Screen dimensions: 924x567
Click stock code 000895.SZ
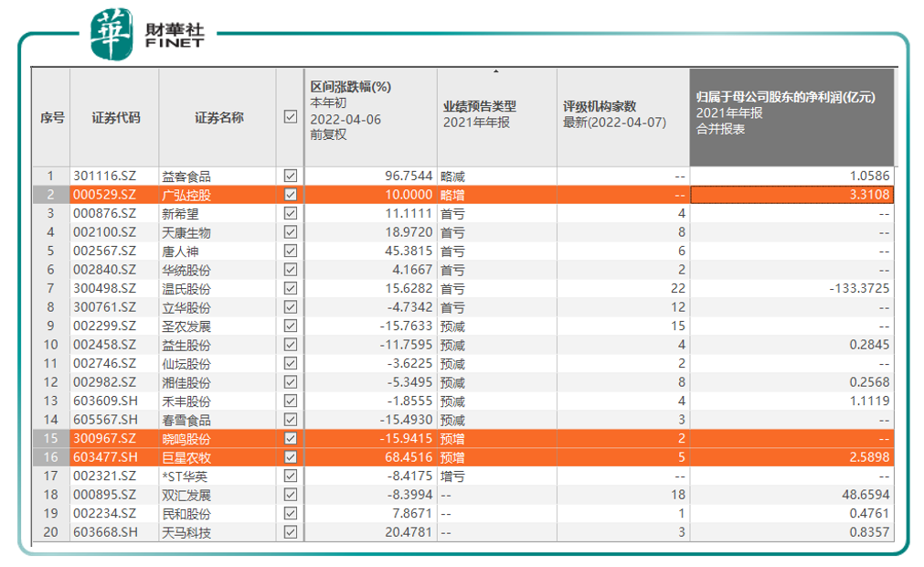pos(104,495)
